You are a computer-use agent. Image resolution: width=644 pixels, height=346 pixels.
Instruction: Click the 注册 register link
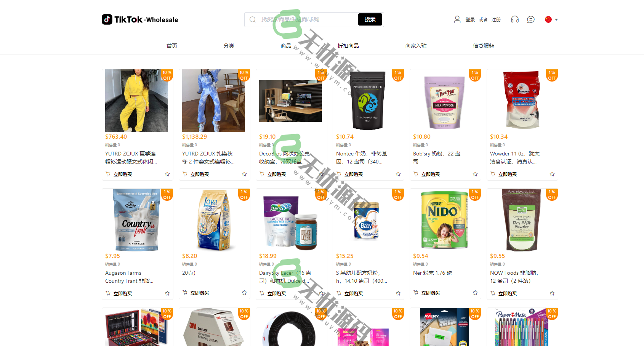click(496, 20)
